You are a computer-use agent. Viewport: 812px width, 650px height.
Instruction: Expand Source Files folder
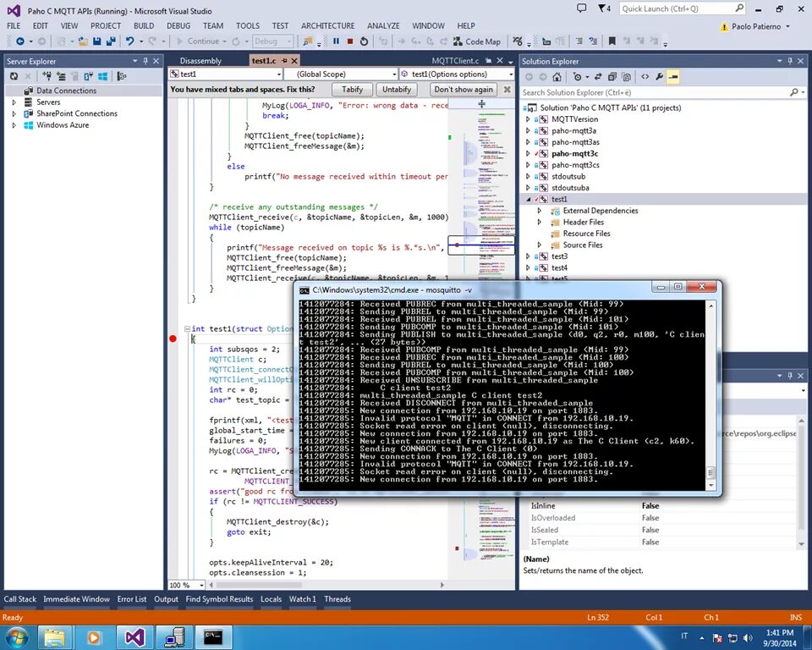point(539,245)
